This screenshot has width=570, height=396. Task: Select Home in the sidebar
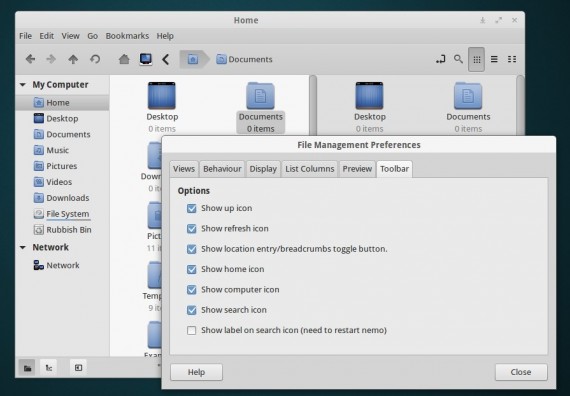pos(62,103)
